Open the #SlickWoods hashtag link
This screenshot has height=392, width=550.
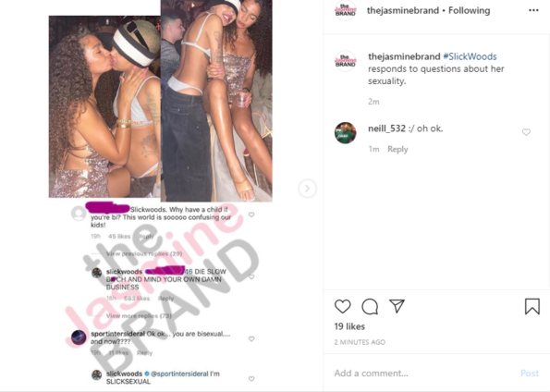tap(470, 56)
